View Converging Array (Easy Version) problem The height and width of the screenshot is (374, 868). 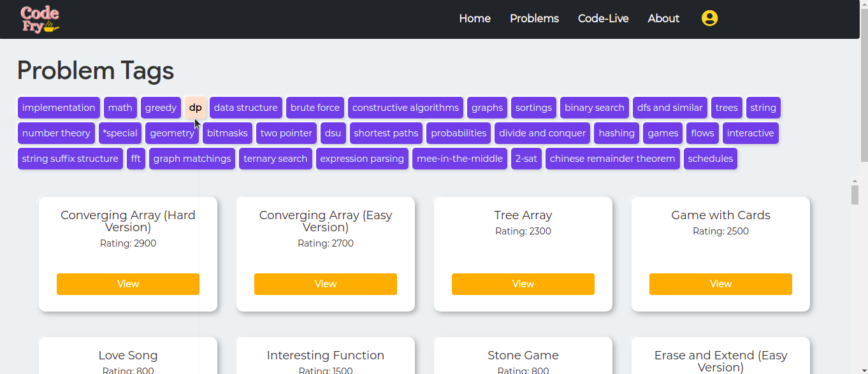pos(326,284)
